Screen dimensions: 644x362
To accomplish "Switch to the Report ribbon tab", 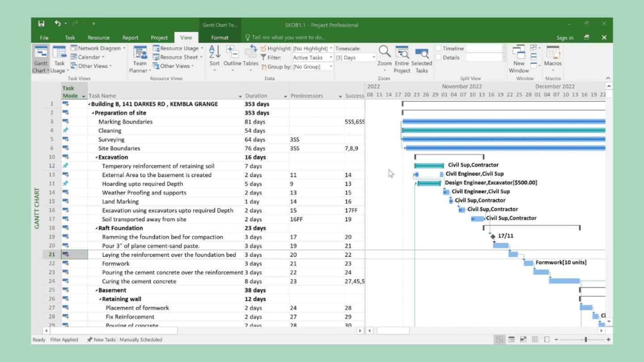I will tap(130, 38).
